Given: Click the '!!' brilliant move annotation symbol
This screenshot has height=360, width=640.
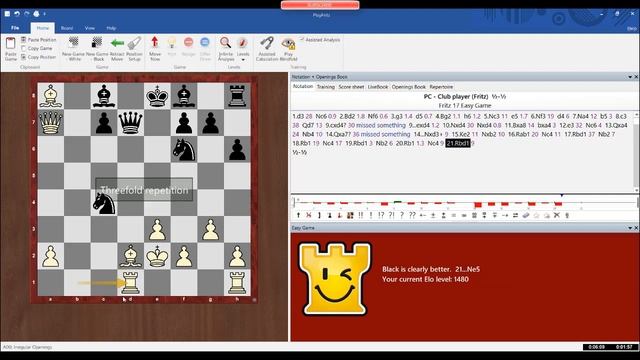Looking at the screenshot, I should (x=360, y=215).
